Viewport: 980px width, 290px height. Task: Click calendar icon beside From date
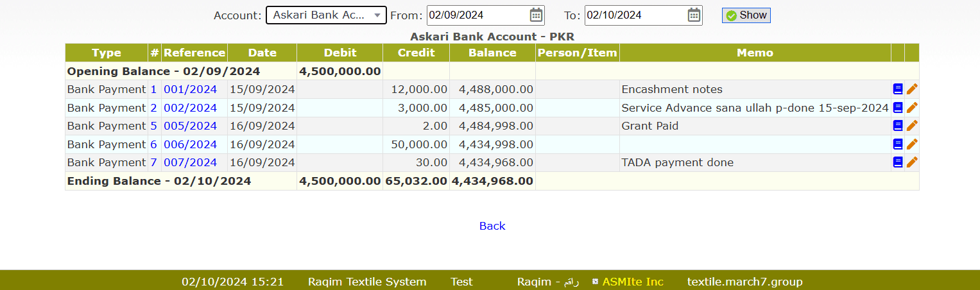tap(536, 15)
